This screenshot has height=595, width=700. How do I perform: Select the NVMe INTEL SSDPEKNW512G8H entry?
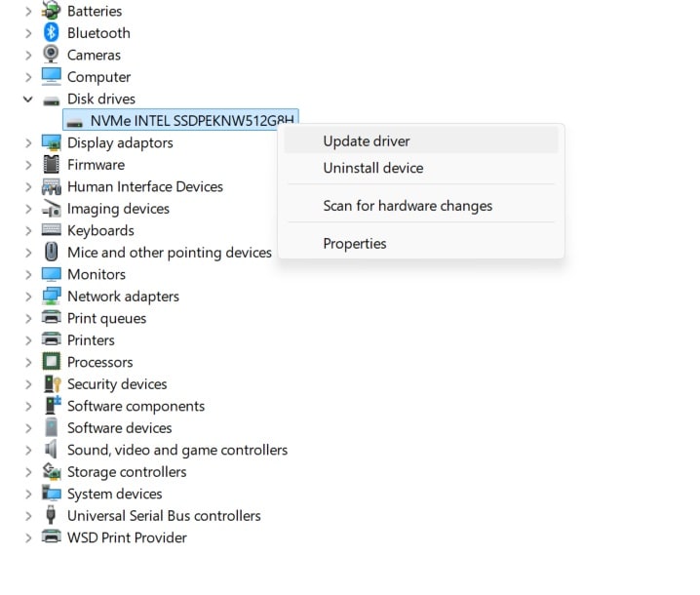180,120
